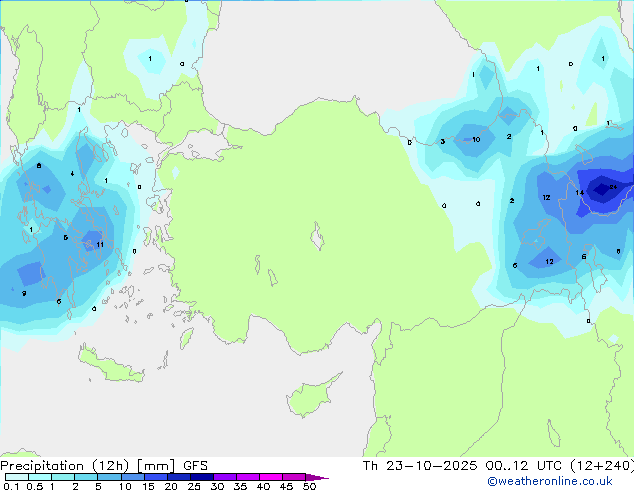Select the 2–5 mm legend color box
Viewport: 634px width, 490px height.
tap(86, 477)
